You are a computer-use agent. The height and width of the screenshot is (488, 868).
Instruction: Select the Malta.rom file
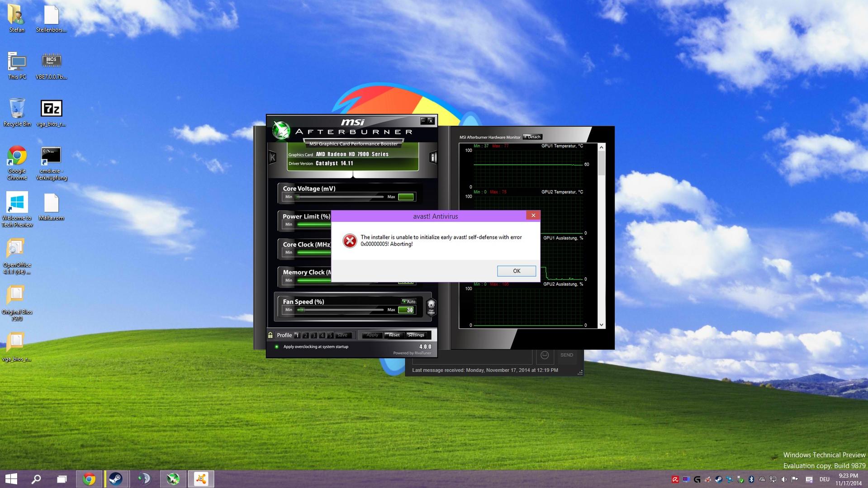pos(51,207)
